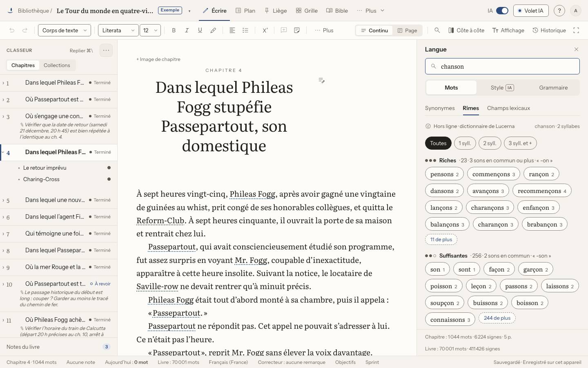The height and width of the screenshot is (368, 588).
Task: Insert a note via toolbar icon
Action: pos(297,30)
